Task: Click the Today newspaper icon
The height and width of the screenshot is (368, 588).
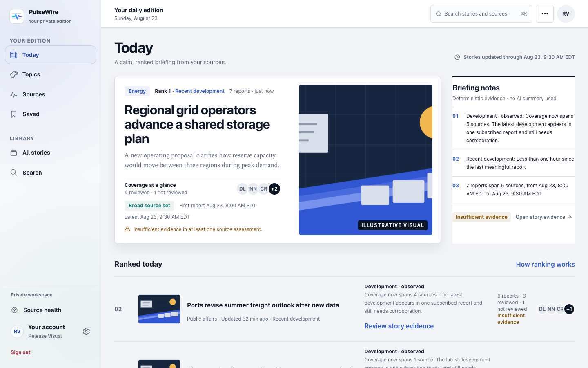Action: point(14,55)
